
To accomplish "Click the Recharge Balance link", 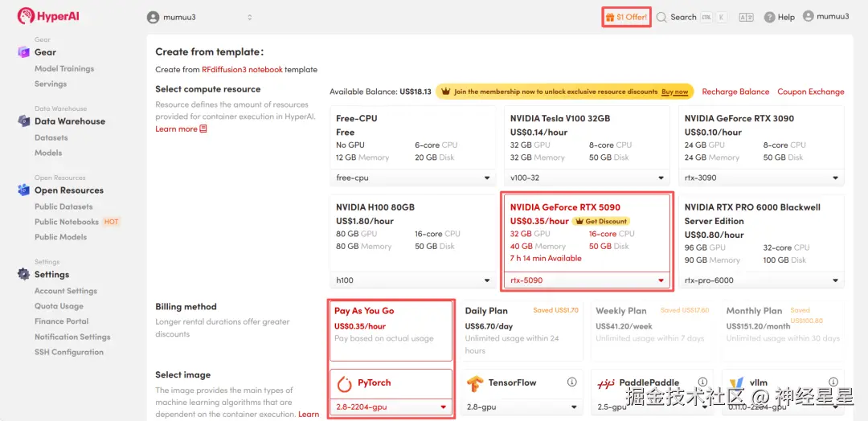I will 735,92.
